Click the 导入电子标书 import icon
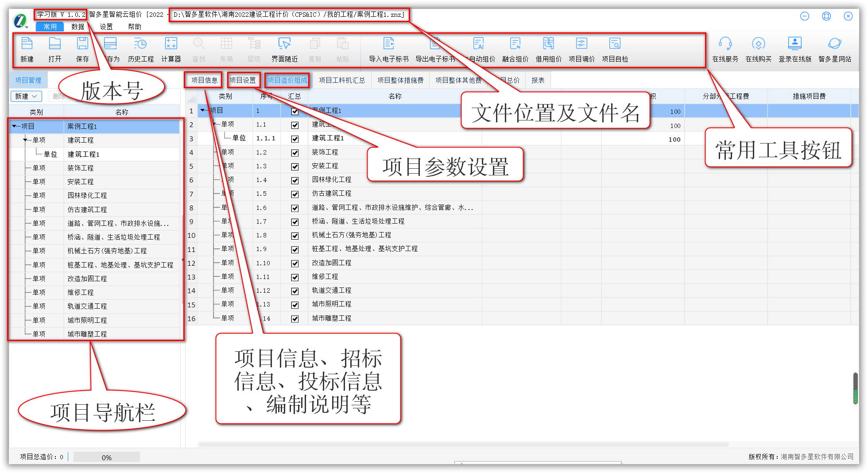Image resolution: width=868 pixels, height=473 pixels. 388,49
